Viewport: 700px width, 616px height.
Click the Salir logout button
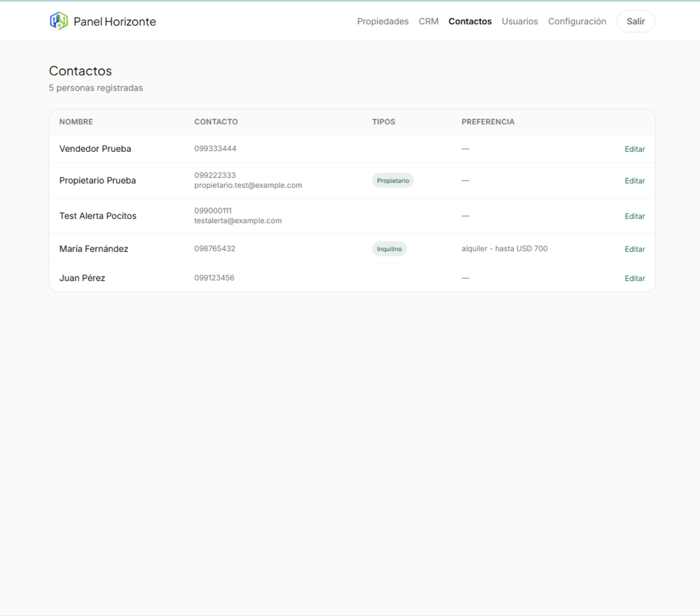(x=635, y=21)
